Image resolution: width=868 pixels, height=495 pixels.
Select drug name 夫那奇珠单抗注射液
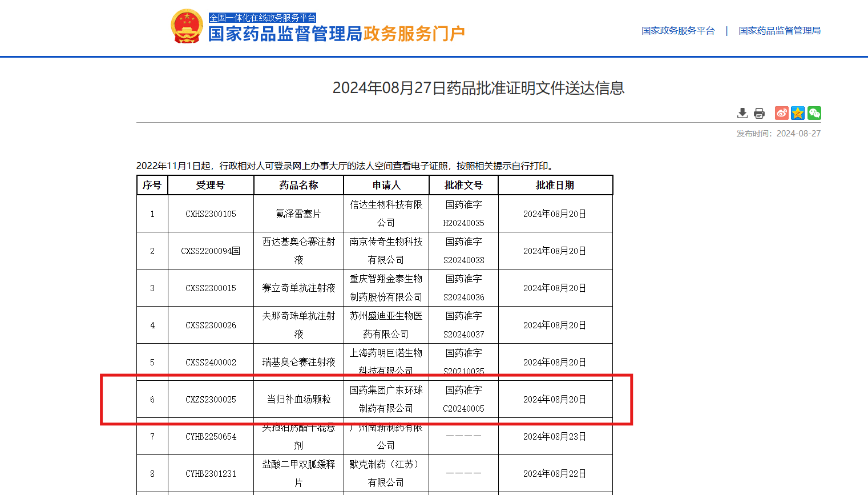coord(298,325)
